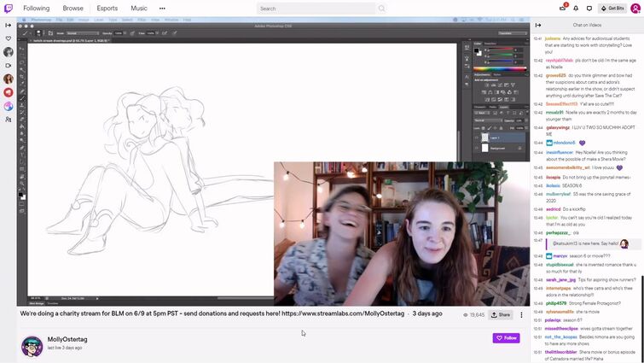Select the Eyedropper tool in Photoshop
The height and width of the screenshot is (363, 644).
click(x=22, y=84)
